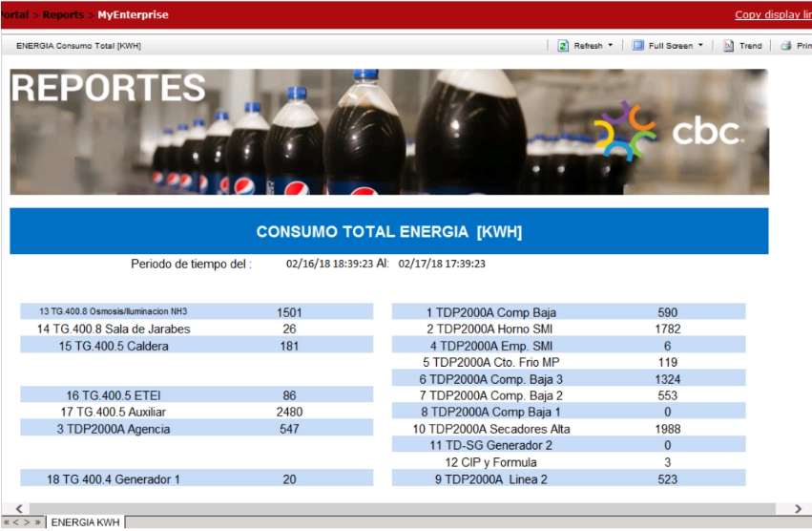Screen dimensions: 812x531
Task: Open the Refresh dropdown arrow
Action: (610, 46)
